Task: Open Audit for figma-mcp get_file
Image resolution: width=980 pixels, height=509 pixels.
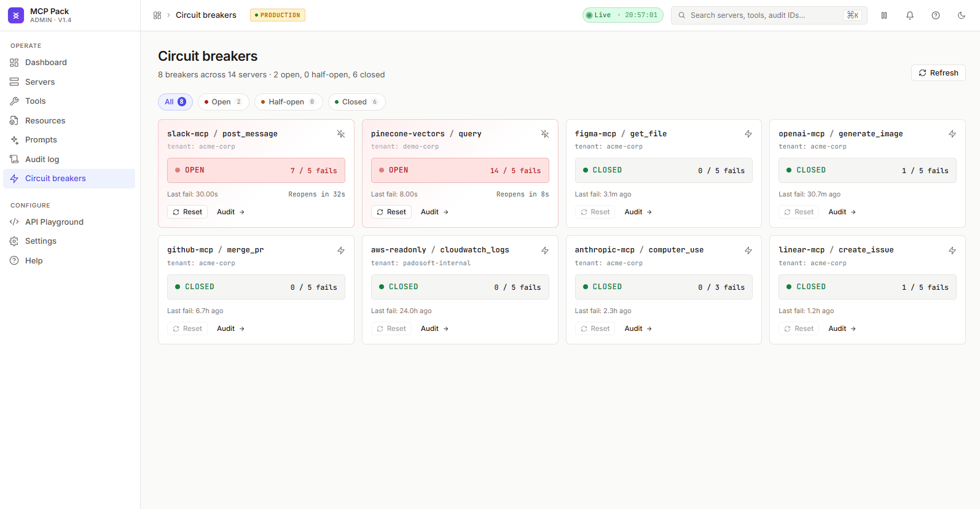Action: click(x=638, y=212)
